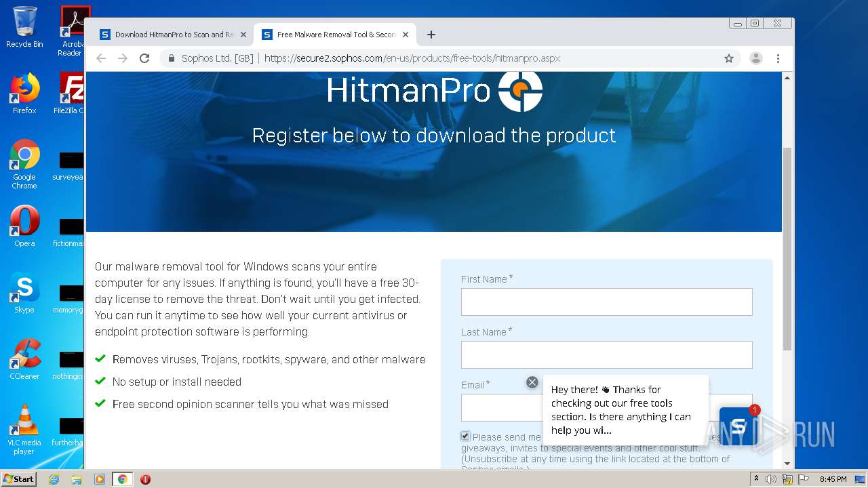Bookmark this page with the star icon
Image resolution: width=868 pixels, height=488 pixels.
(x=729, y=58)
